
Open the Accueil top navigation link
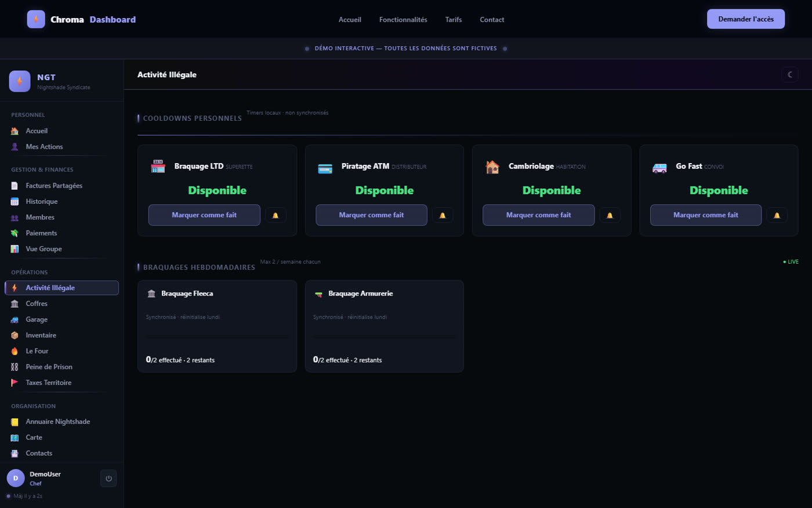tap(350, 20)
